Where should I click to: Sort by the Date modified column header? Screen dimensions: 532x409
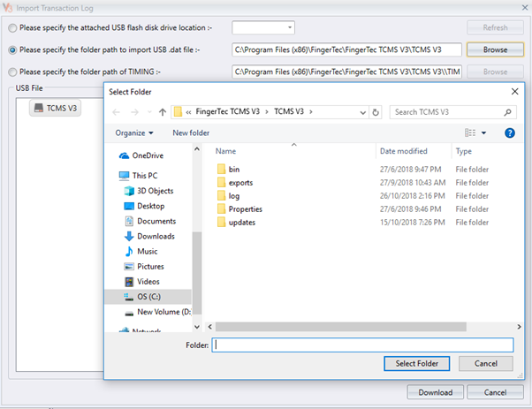coord(403,151)
